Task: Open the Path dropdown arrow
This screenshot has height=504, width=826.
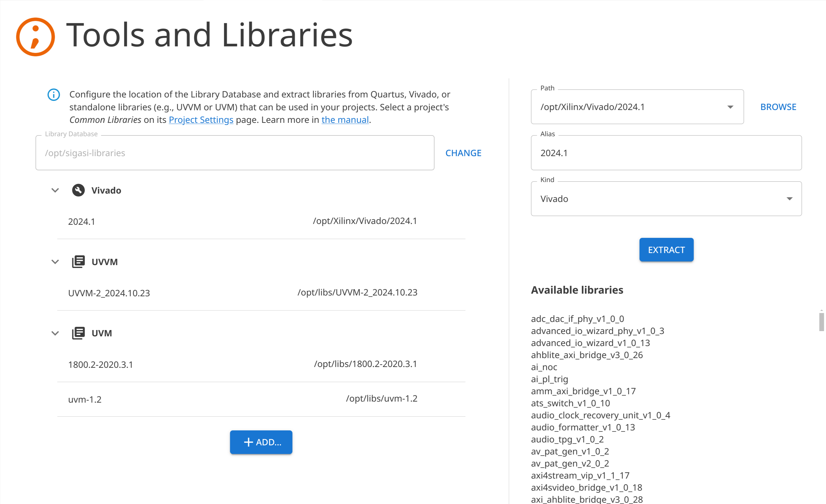Action: (x=730, y=107)
